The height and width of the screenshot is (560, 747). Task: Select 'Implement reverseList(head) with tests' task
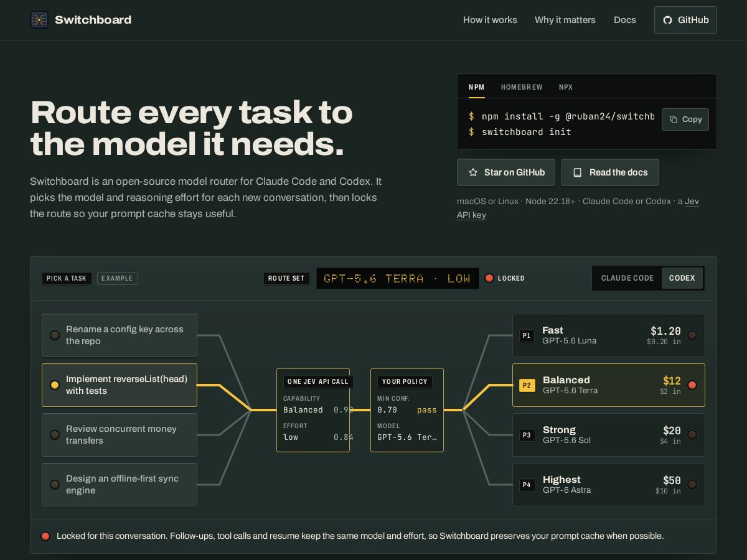pos(120,385)
